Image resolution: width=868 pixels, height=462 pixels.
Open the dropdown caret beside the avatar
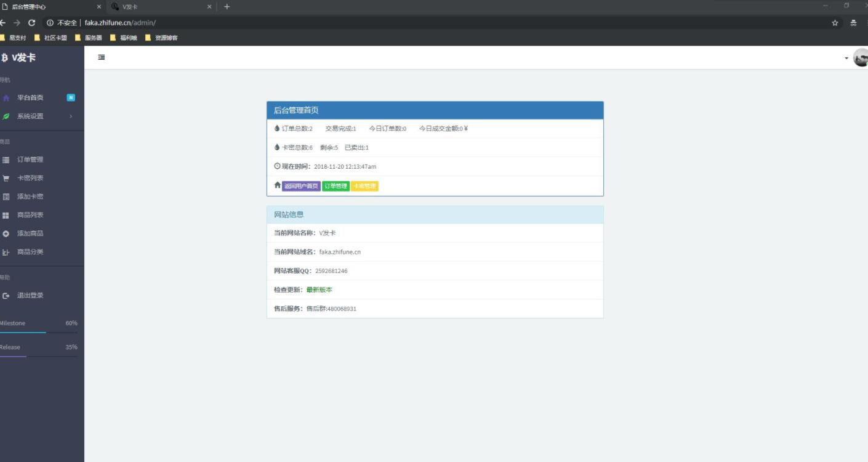[846, 58]
